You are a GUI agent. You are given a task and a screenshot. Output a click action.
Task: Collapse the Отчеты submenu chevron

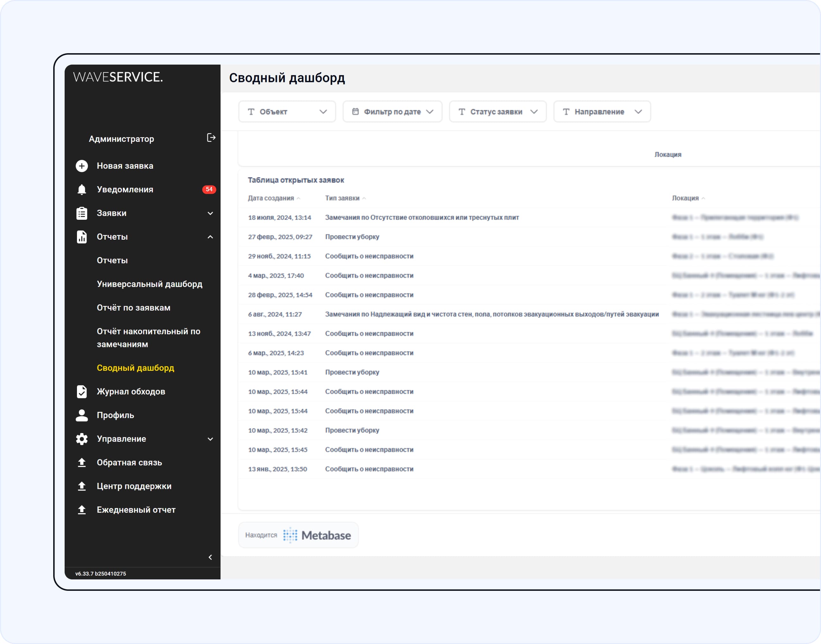coord(210,237)
